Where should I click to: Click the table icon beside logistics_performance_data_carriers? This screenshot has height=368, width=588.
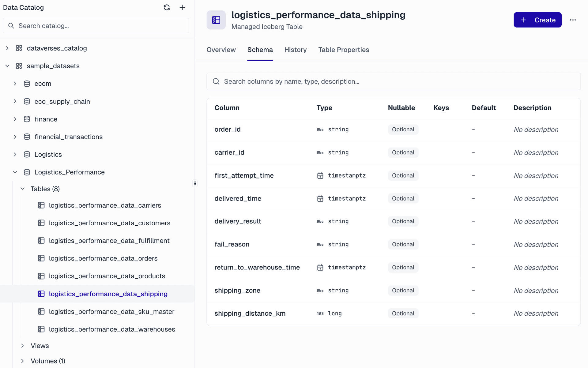[x=41, y=205]
